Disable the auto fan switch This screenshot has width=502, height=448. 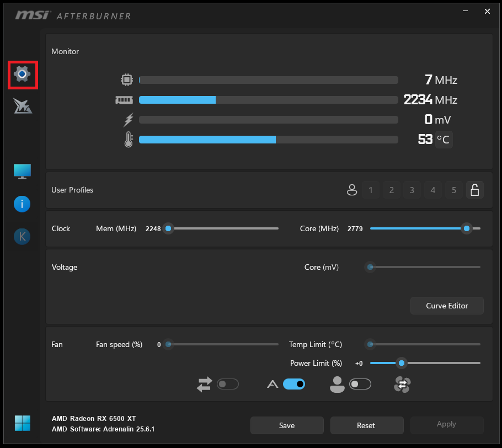(294, 384)
